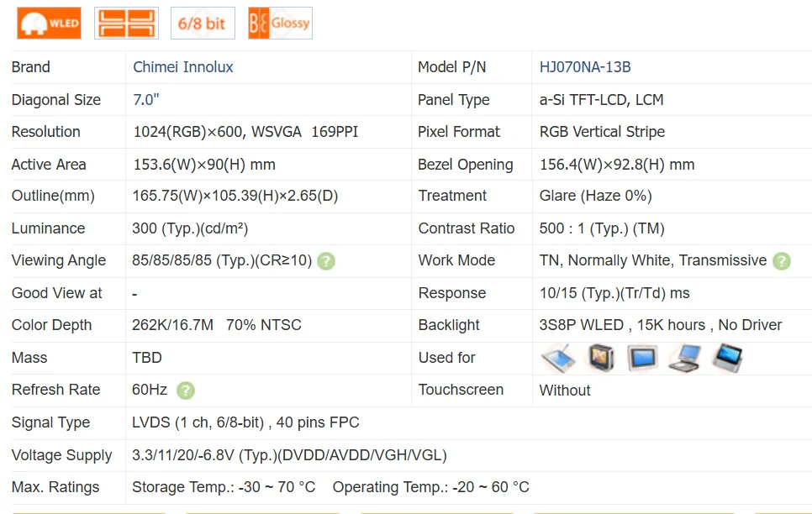Click the landscape panel layout badge icon
The height and width of the screenshot is (514, 812).
tap(126, 24)
